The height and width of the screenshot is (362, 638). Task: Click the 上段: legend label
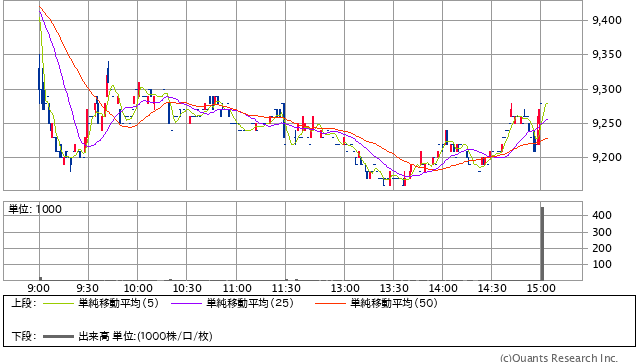24,303
